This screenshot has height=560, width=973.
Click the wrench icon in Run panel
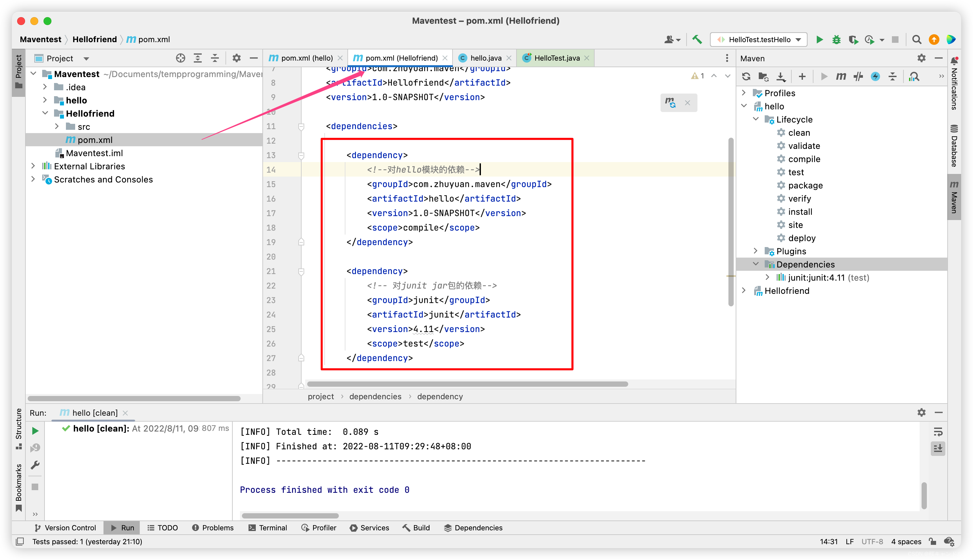pyautogui.click(x=35, y=464)
